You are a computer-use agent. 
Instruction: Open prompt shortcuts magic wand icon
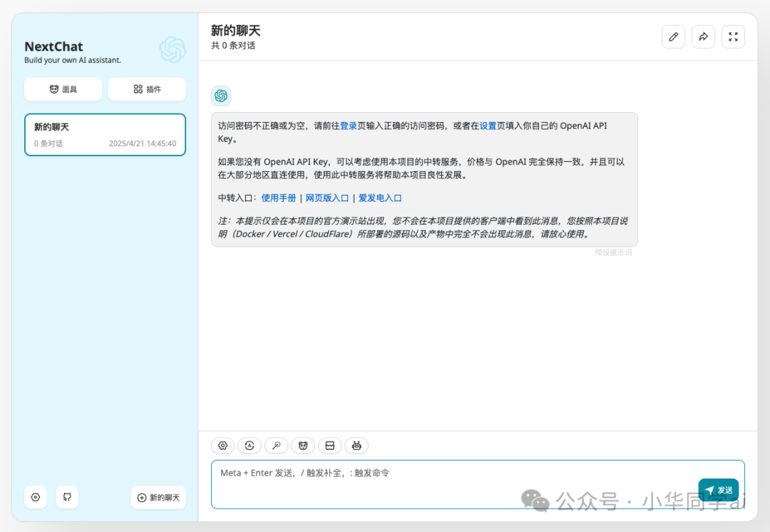(277, 446)
